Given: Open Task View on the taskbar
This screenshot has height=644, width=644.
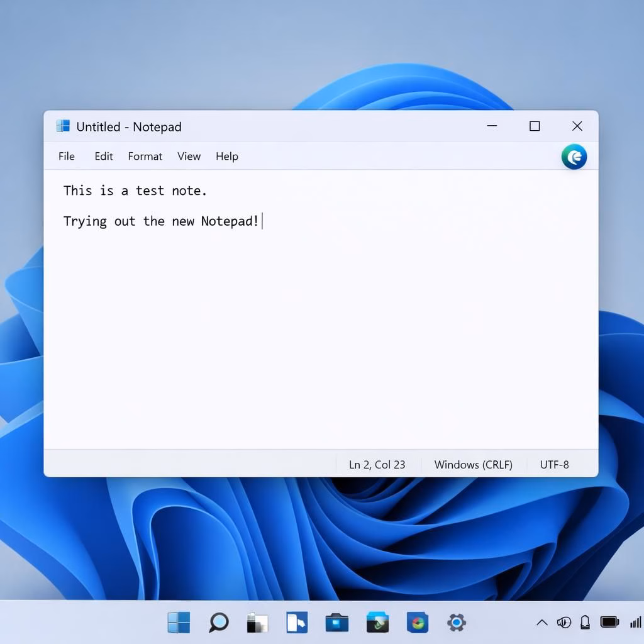Looking at the screenshot, I should (x=257, y=623).
